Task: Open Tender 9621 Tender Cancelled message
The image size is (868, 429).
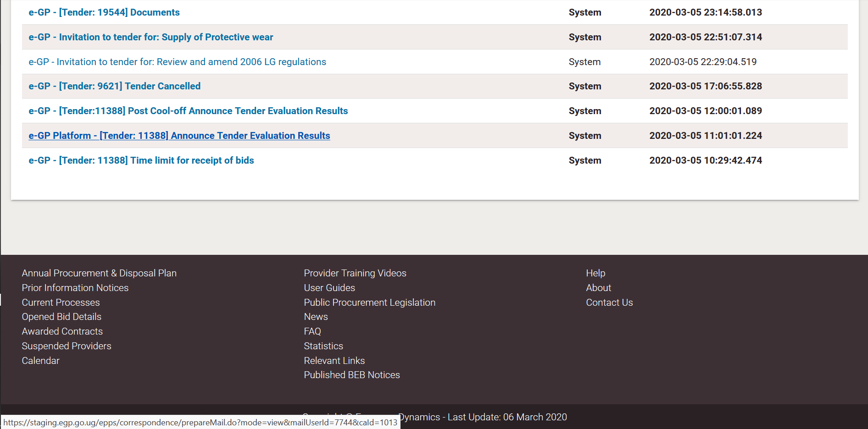Action: pyautogui.click(x=115, y=86)
